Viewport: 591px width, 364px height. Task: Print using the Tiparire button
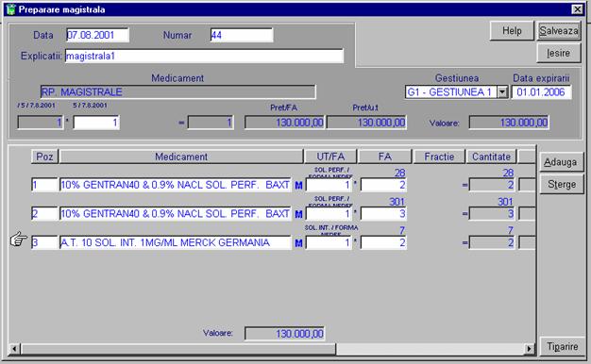[563, 346]
